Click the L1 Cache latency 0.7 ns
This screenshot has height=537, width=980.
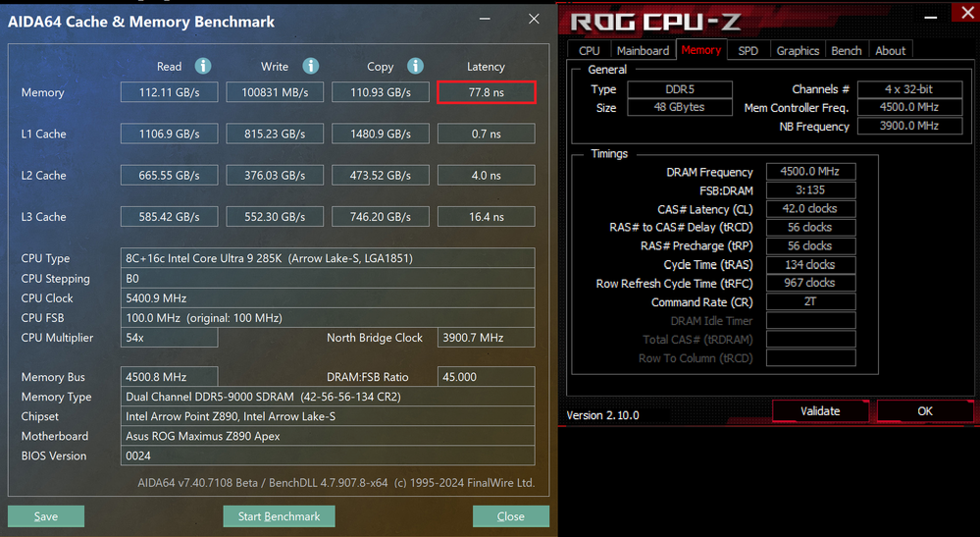[x=487, y=134]
